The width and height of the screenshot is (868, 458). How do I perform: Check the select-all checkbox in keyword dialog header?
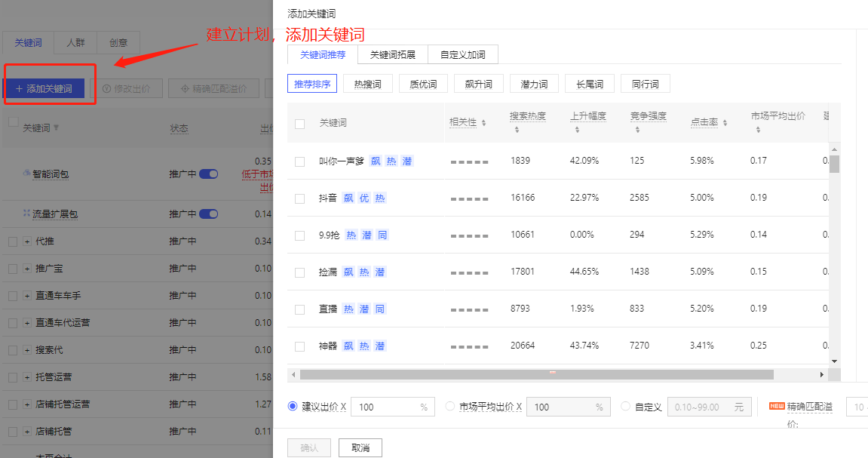tap(299, 124)
